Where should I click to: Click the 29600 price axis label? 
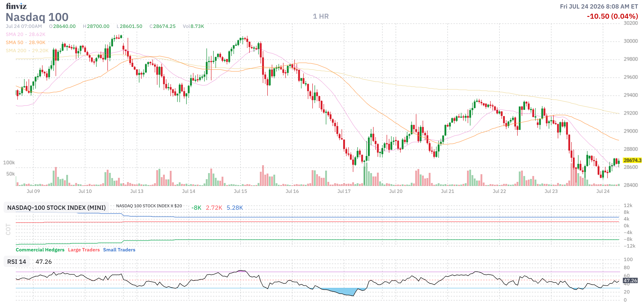[631, 77]
